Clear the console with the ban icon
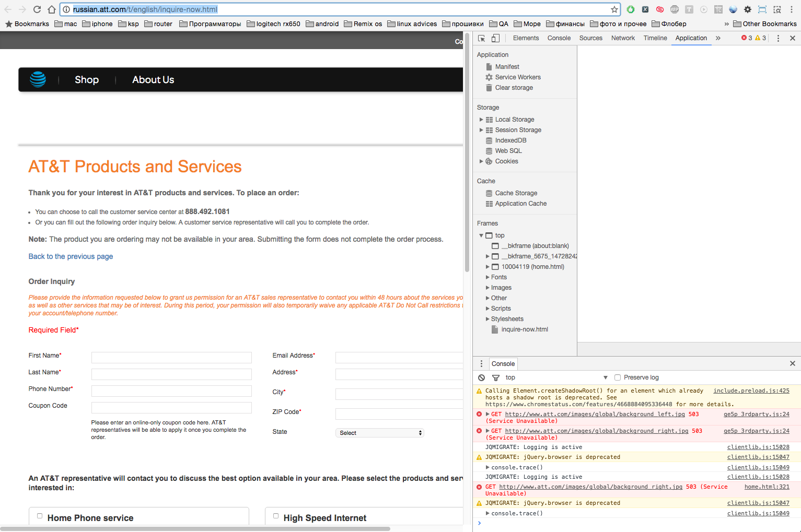This screenshot has width=801, height=532. point(481,377)
